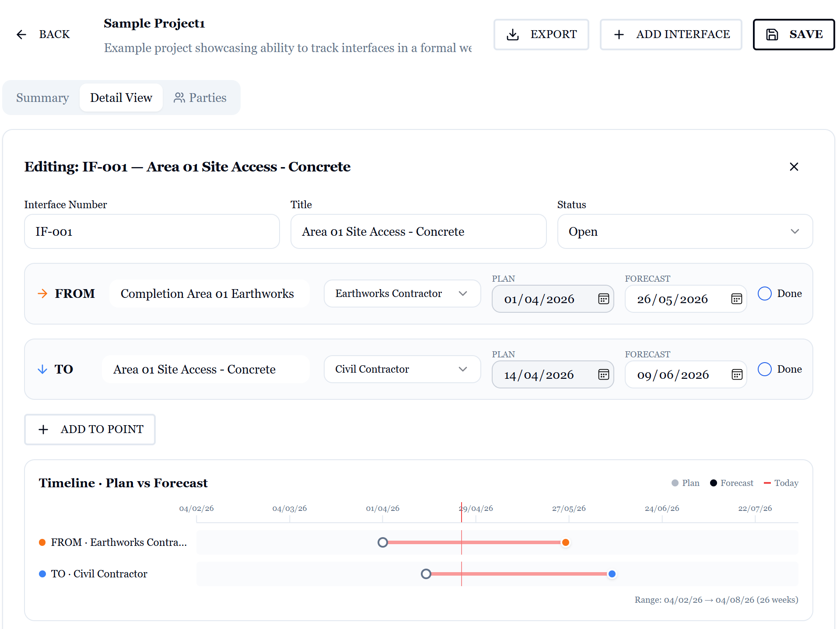The image size is (840, 629).
Task: Close the IF-001 editing panel
Action: pos(794,167)
